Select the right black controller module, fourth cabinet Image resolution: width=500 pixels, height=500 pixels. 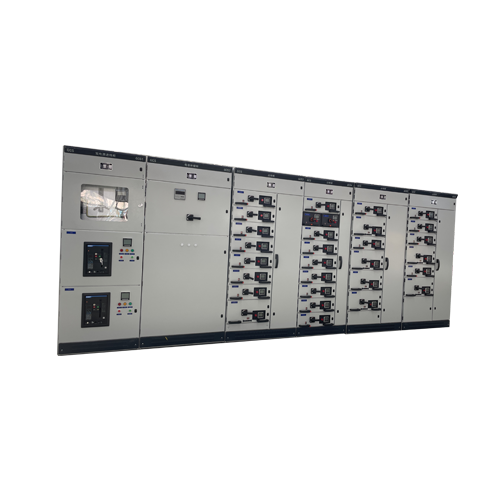[x=330, y=219]
